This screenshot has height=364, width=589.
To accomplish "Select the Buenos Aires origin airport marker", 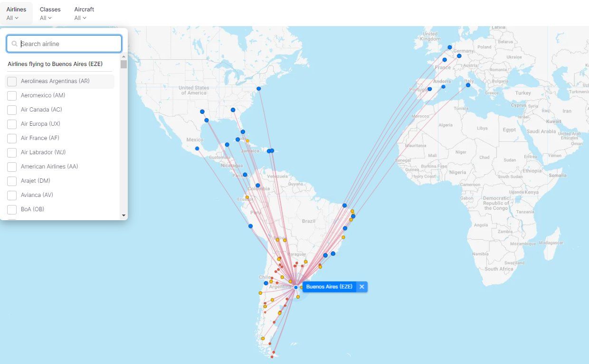I will pyautogui.click(x=296, y=287).
